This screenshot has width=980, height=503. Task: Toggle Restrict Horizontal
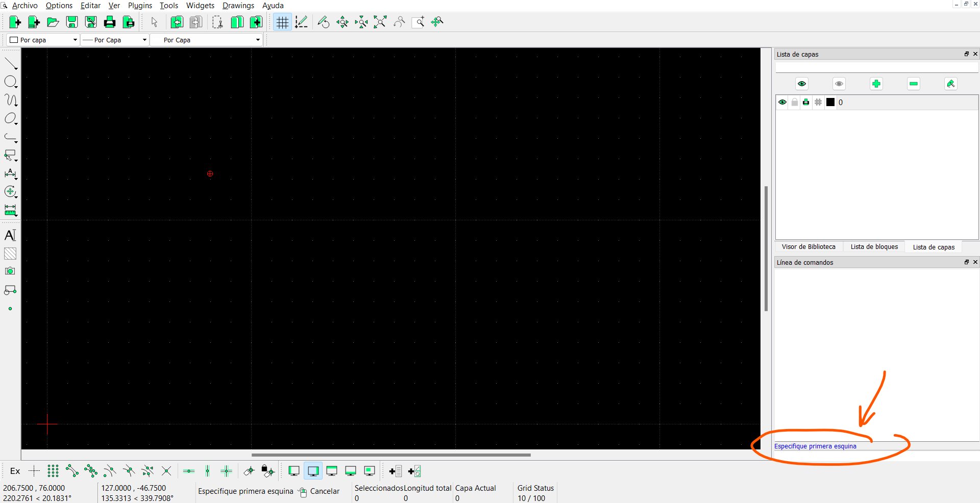pos(189,471)
